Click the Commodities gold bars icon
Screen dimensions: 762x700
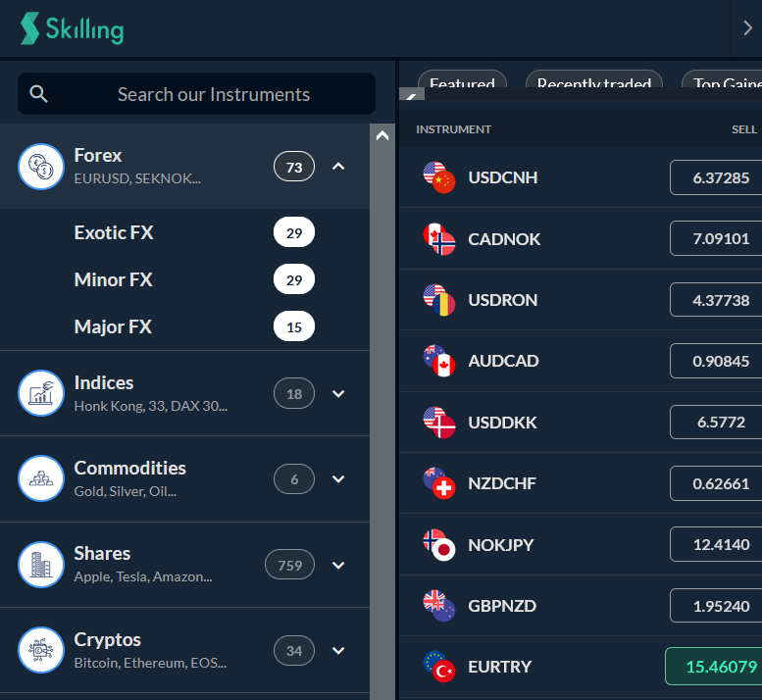(41, 479)
